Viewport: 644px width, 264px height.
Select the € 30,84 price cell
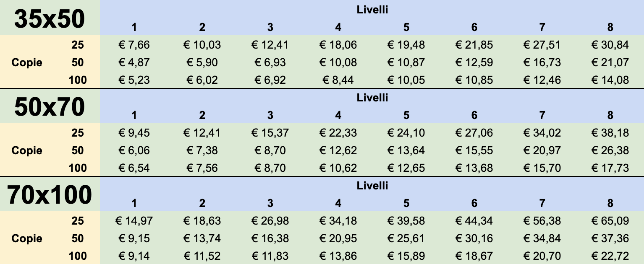point(610,45)
